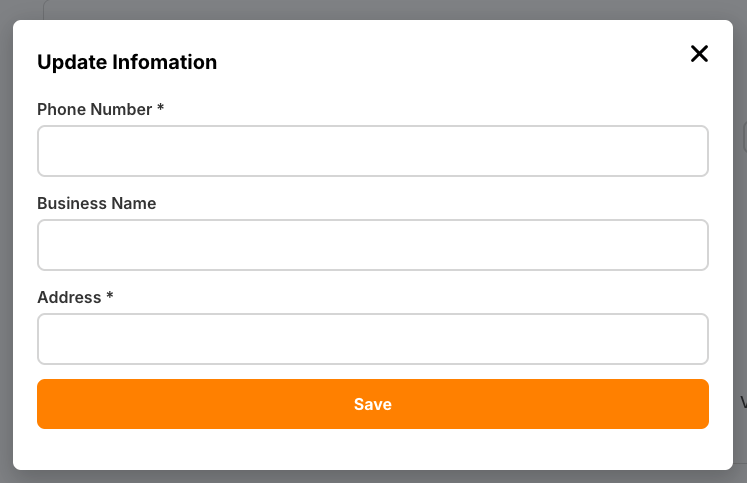Activate the optional Business Name textbox
This screenshot has width=747, height=483.
pyautogui.click(x=372, y=245)
